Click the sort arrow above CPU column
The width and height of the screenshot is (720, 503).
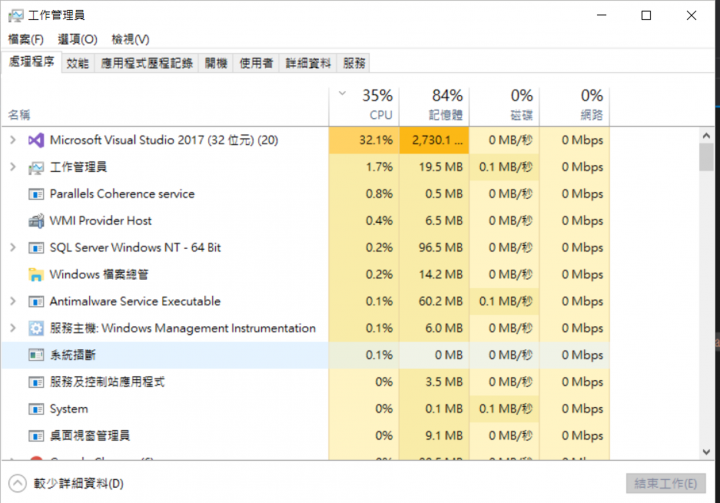[x=342, y=94]
